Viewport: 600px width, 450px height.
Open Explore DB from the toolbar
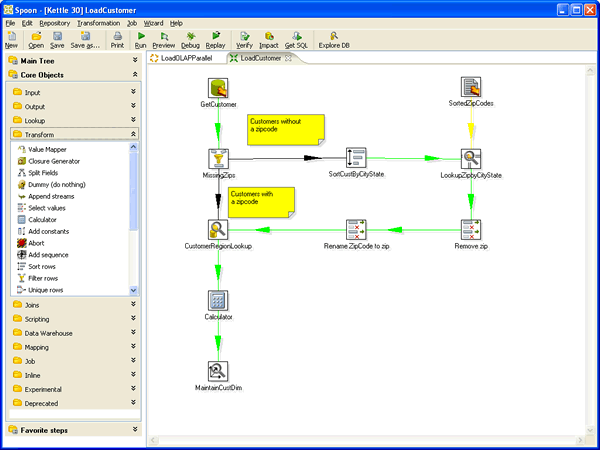point(334,40)
